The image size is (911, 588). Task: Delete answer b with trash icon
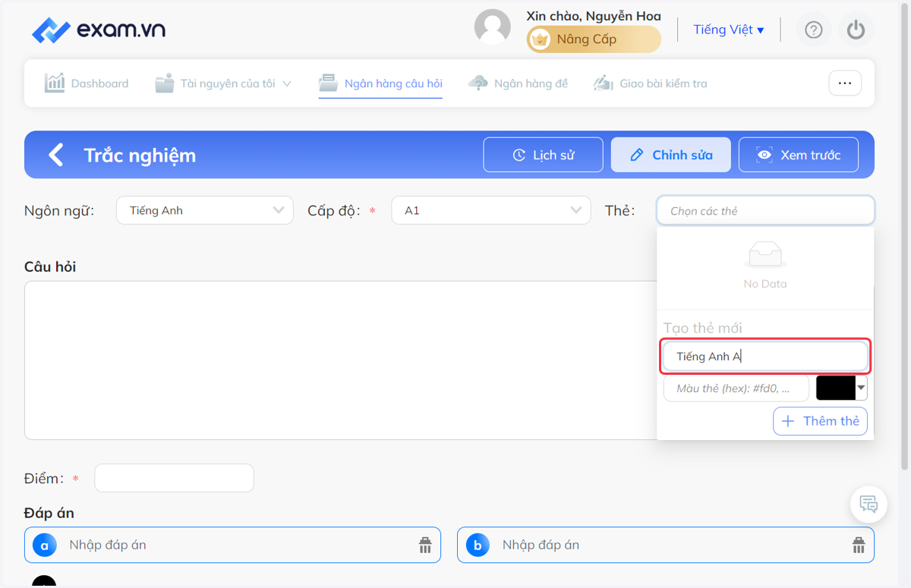(x=859, y=545)
